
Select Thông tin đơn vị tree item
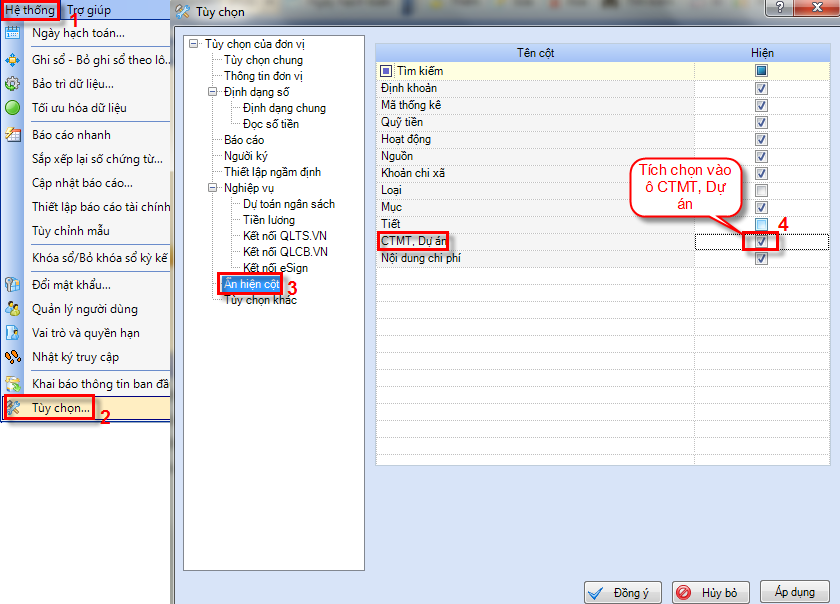click(263, 76)
